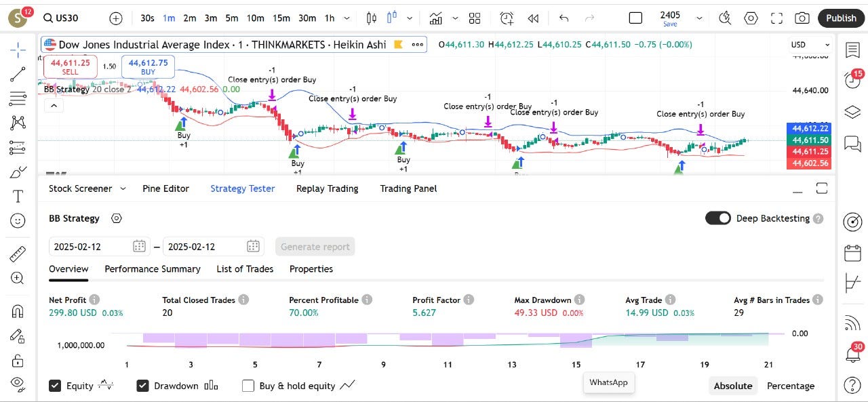Toggle the Equity checkbox
The height and width of the screenshot is (402, 868).
pyautogui.click(x=55, y=386)
